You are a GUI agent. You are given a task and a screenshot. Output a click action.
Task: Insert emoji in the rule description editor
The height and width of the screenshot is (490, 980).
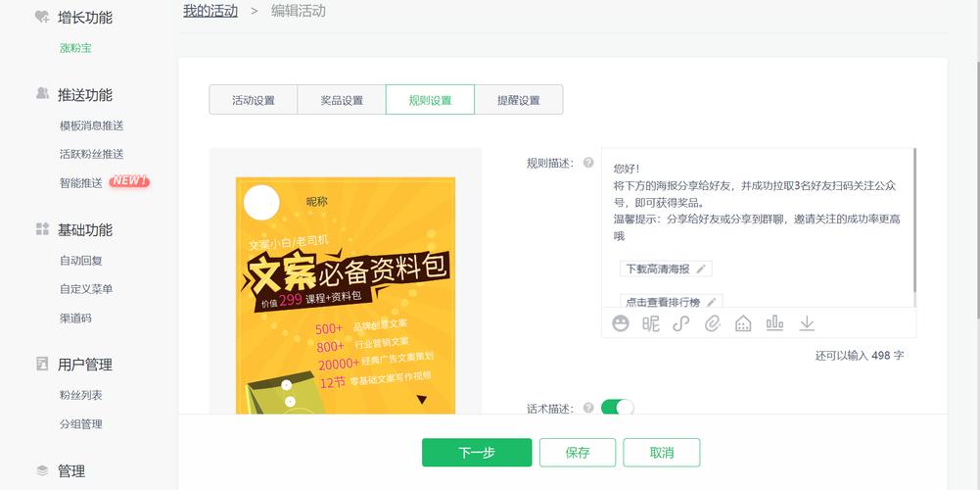(620, 323)
